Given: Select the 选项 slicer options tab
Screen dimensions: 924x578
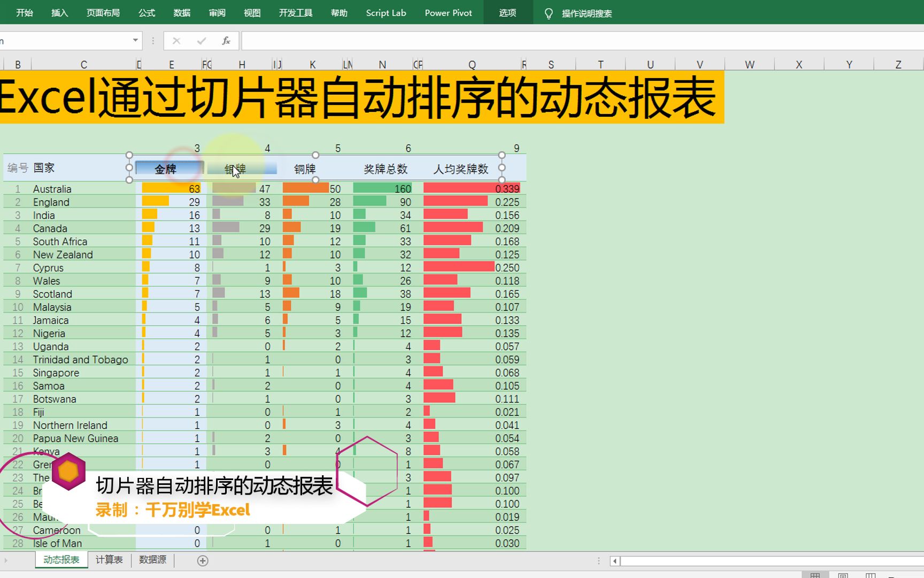Looking at the screenshot, I should click(508, 13).
